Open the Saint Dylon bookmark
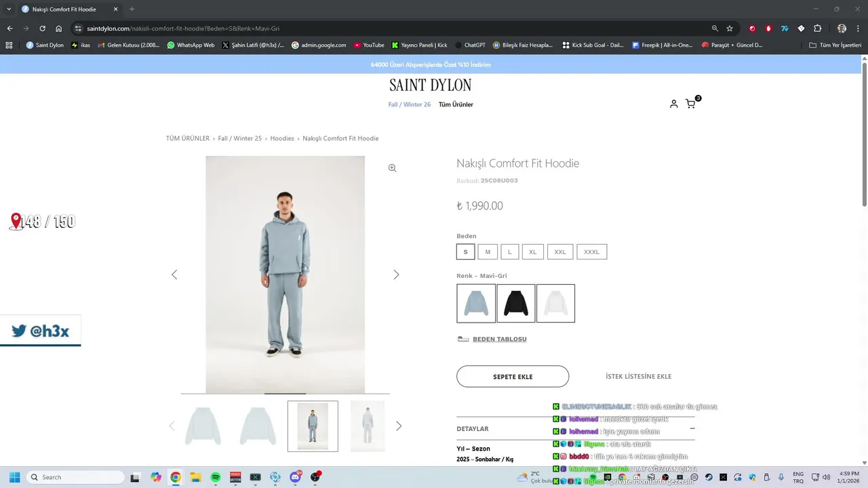Viewport: 868px width, 488px height. (x=45, y=45)
